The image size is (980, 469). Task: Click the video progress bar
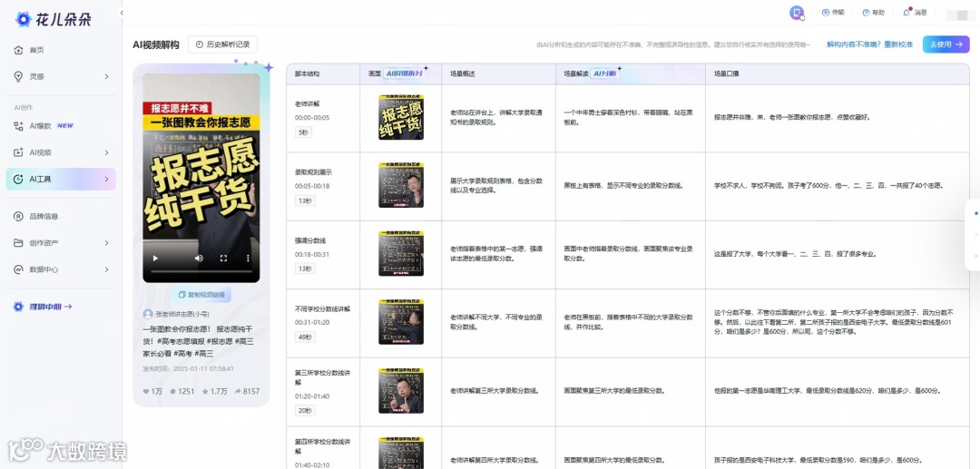[201, 271]
